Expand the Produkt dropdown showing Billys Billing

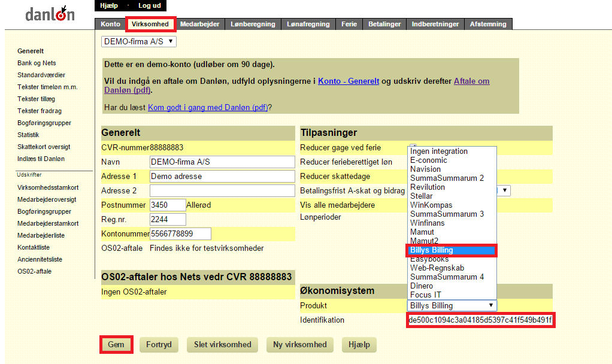point(452,305)
